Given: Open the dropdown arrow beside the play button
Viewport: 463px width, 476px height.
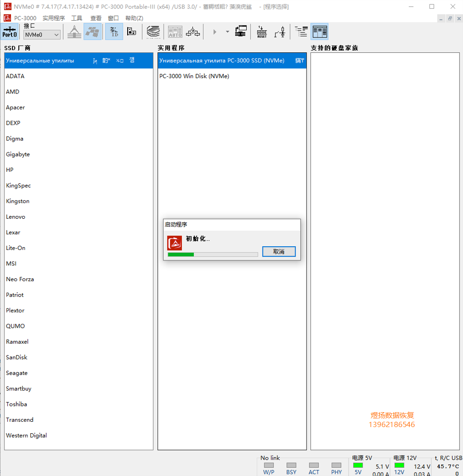Looking at the screenshot, I should click(x=227, y=32).
